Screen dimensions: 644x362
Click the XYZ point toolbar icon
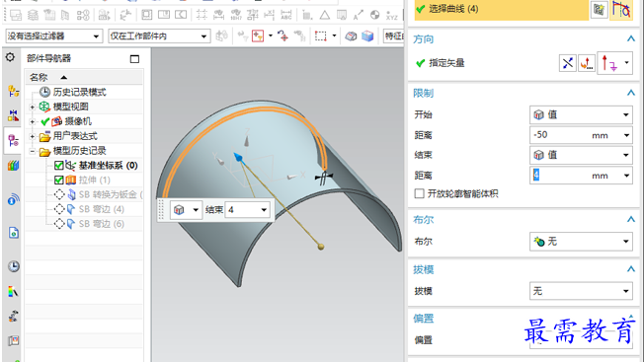pos(392,16)
